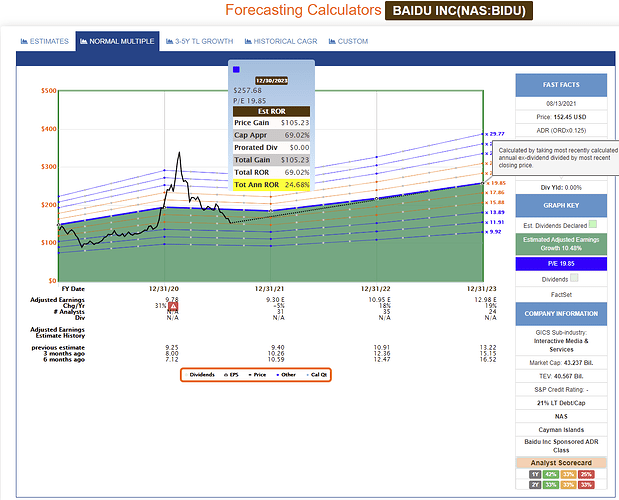Click the 21% LT Debt/Cap row
Image resolution: width=619 pixels, height=500 pixels.
coord(561,403)
